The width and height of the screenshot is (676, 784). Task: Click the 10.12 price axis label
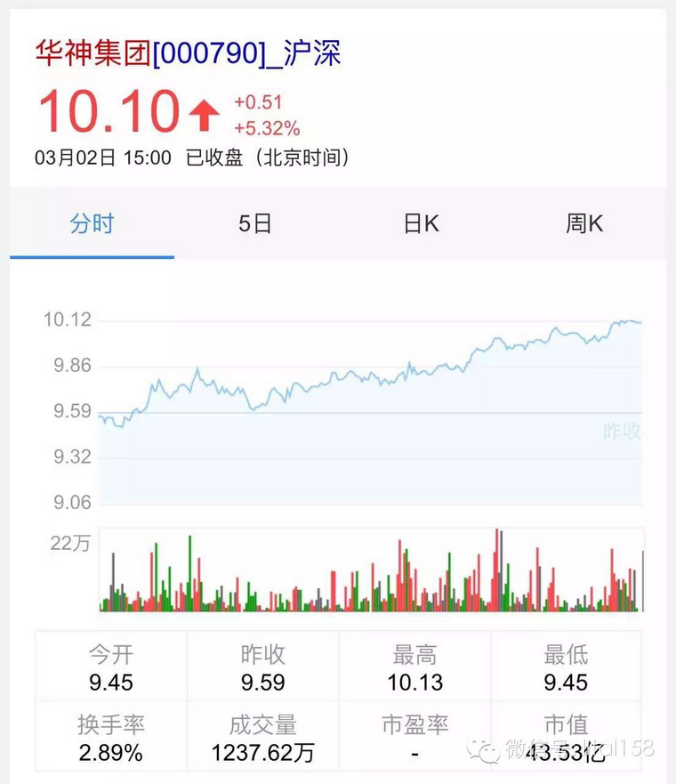point(68,319)
